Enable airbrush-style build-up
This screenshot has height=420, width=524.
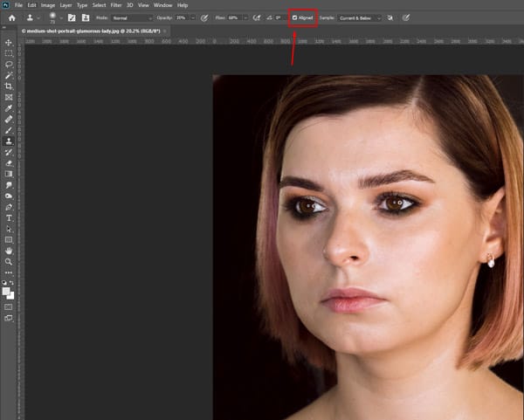[257, 17]
